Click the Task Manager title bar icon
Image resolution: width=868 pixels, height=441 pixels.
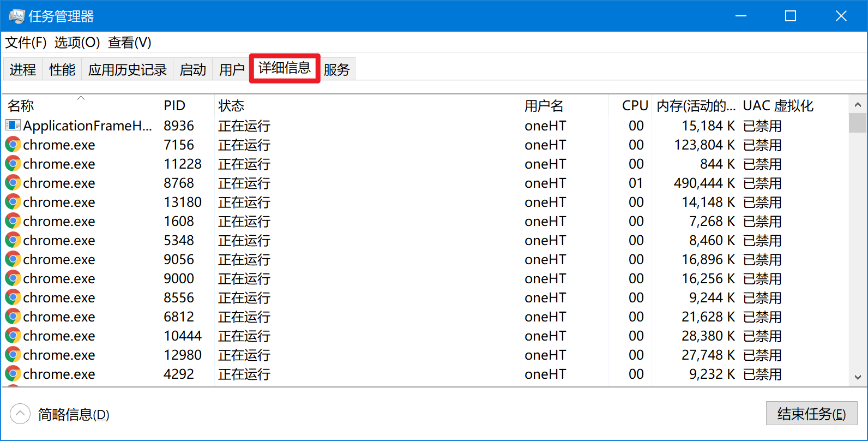[x=16, y=16]
